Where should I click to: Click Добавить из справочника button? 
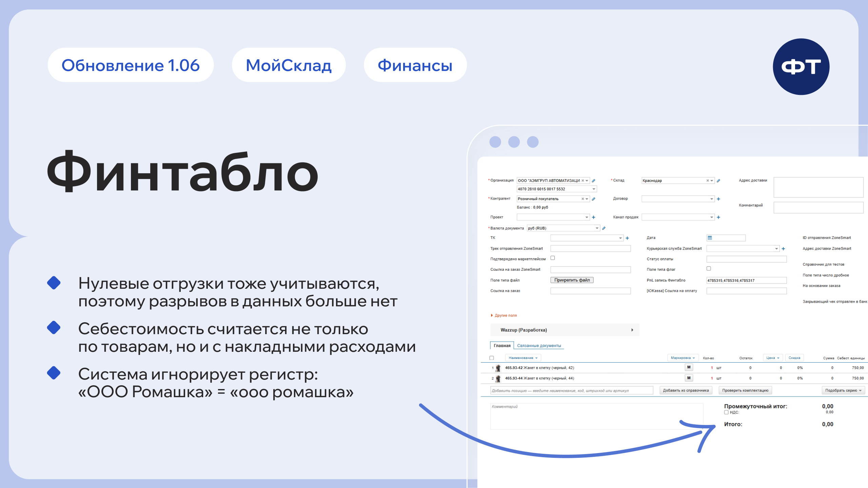click(686, 390)
